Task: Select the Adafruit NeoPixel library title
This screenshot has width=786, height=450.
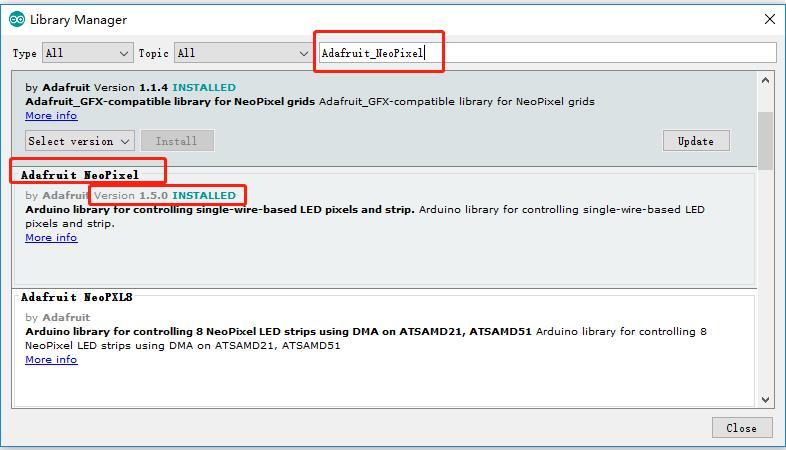Action: 80,175
